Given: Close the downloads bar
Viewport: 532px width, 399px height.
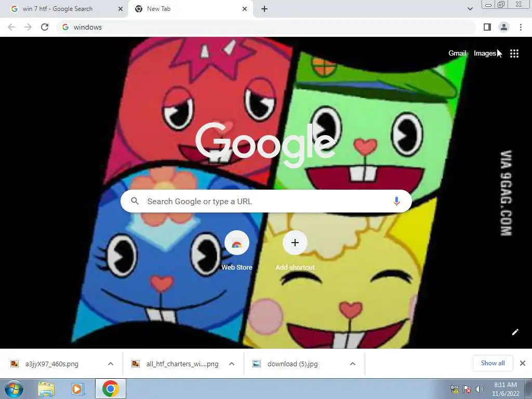Looking at the screenshot, I should coord(523,363).
